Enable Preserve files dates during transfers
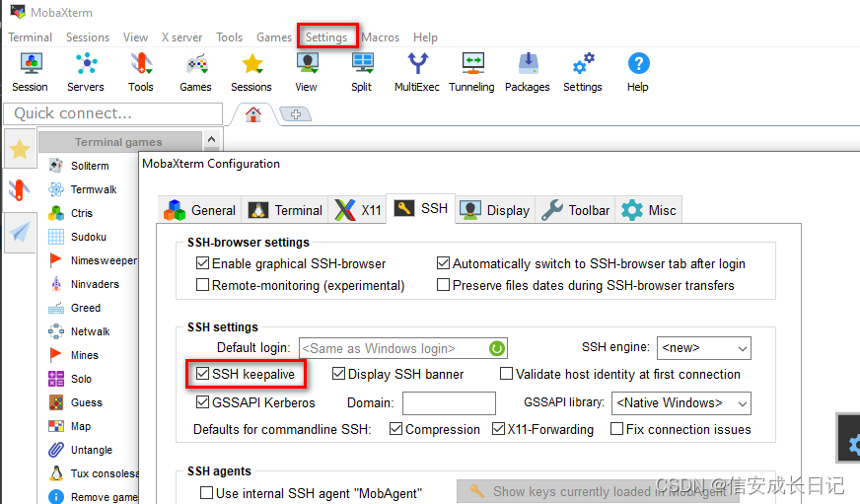The width and height of the screenshot is (860, 504). (x=443, y=285)
